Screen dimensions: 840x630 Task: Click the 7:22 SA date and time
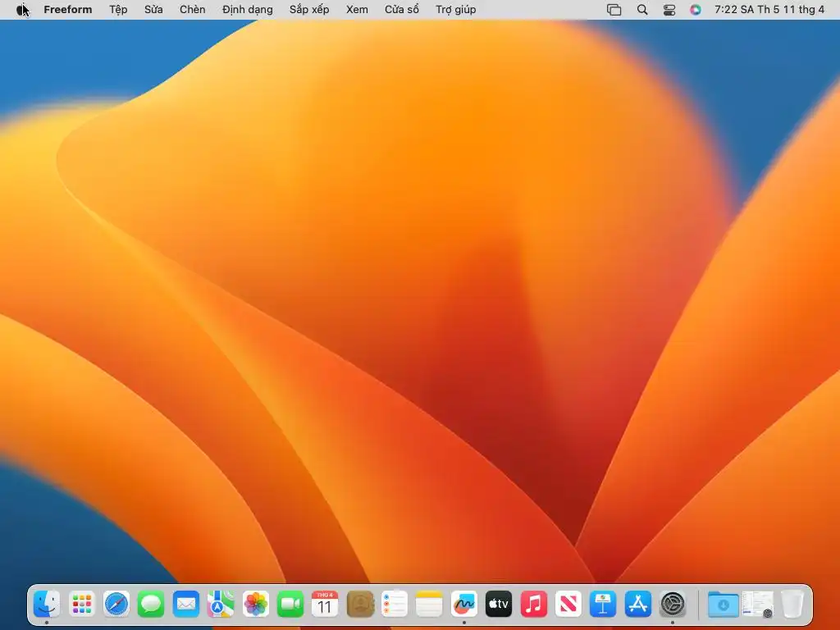tap(769, 10)
